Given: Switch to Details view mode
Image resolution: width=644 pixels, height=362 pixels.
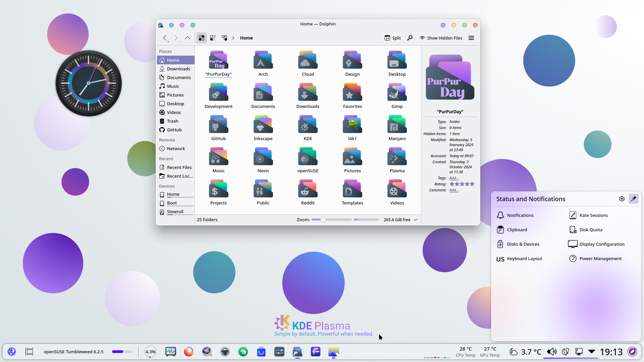Looking at the screenshot, I should click(224, 38).
